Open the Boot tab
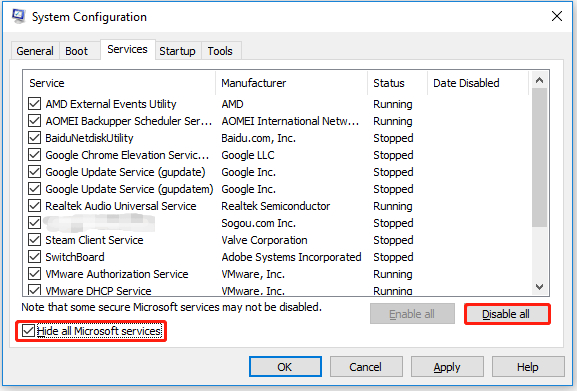Image resolution: width=577 pixels, height=391 pixels. [x=77, y=51]
